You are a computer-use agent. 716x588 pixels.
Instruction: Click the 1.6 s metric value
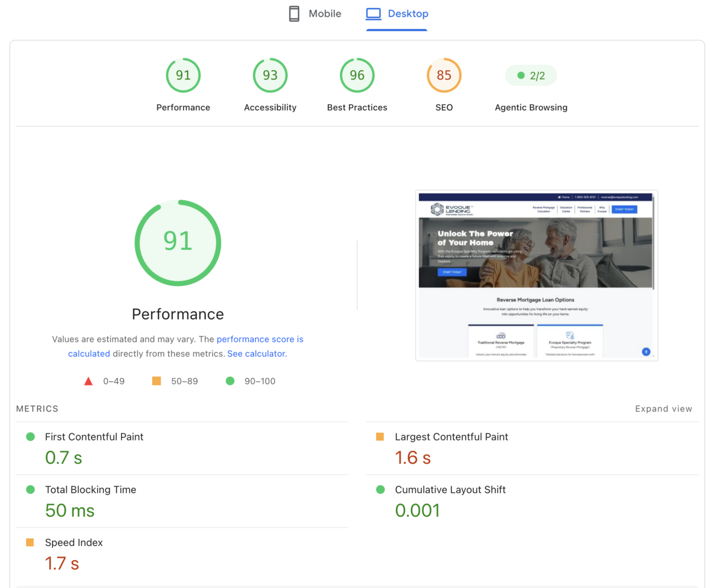pos(412,458)
